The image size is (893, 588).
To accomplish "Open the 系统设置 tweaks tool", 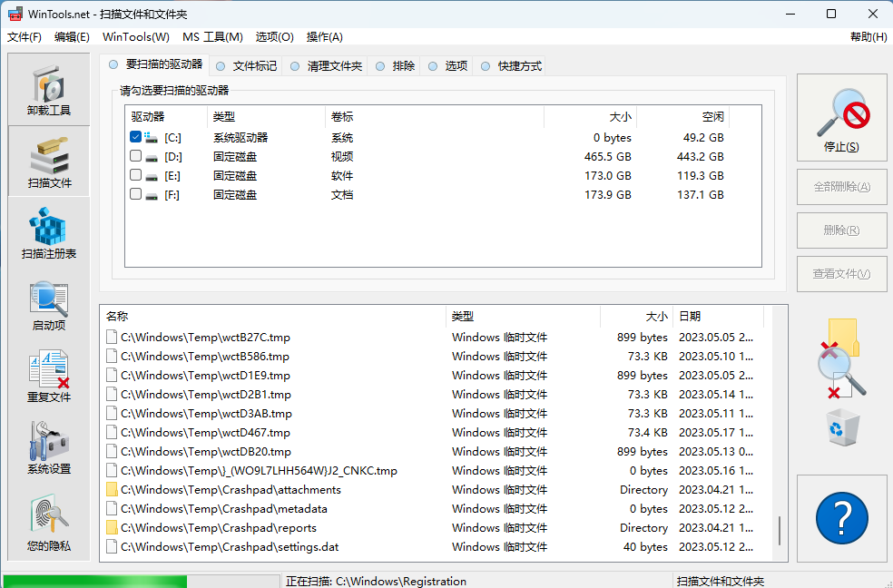I will (49, 448).
